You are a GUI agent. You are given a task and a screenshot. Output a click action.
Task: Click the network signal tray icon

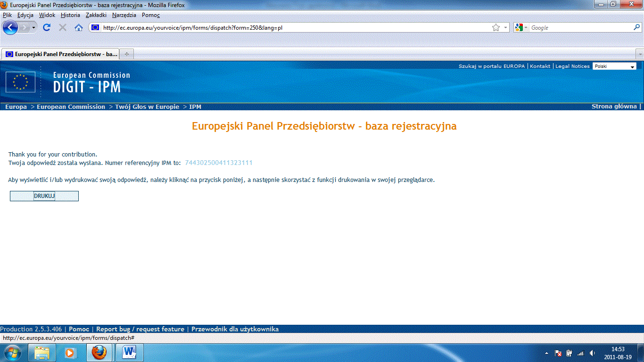pyautogui.click(x=581, y=353)
